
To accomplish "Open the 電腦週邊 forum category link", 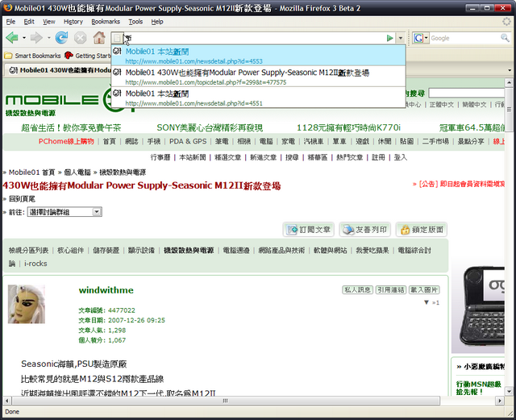I will coord(236,251).
